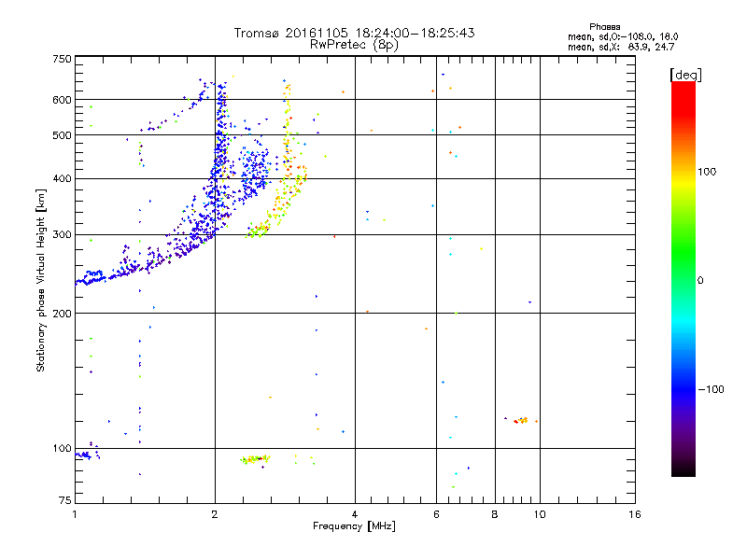The height and width of the screenshot is (560, 747).
Task: Click x-axis tick label '1'
Action: [x=75, y=515]
